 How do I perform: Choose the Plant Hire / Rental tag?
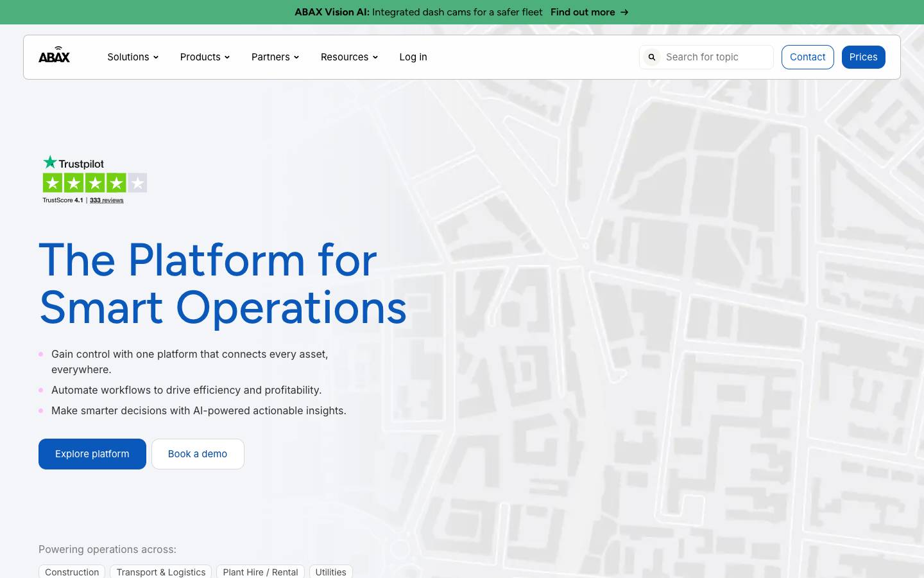tap(261, 572)
